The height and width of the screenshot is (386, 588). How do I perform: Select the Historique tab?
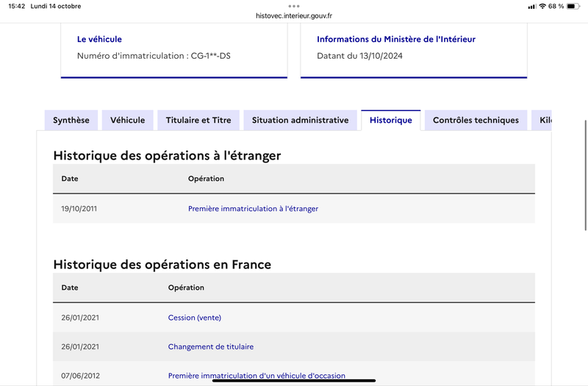pyautogui.click(x=391, y=120)
